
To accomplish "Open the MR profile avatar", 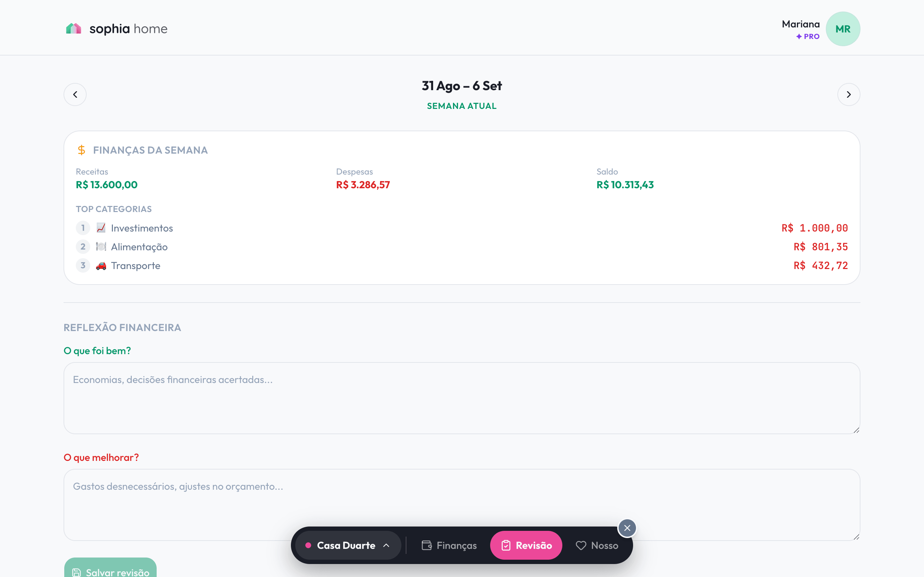I will point(843,29).
